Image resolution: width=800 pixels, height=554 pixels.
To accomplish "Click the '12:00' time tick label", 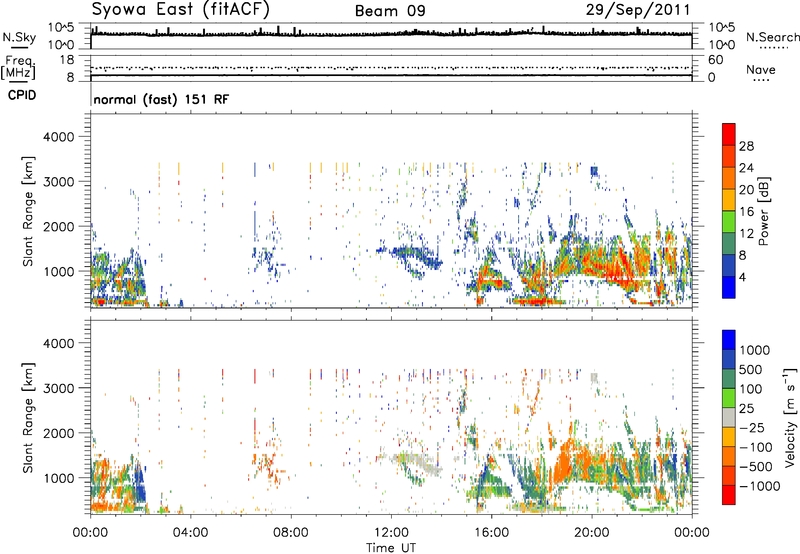I will click(x=391, y=533).
